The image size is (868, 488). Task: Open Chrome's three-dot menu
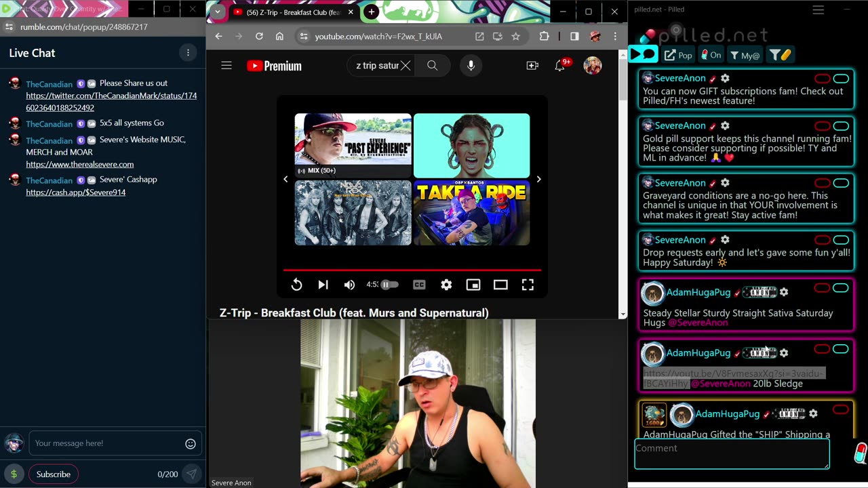point(615,36)
